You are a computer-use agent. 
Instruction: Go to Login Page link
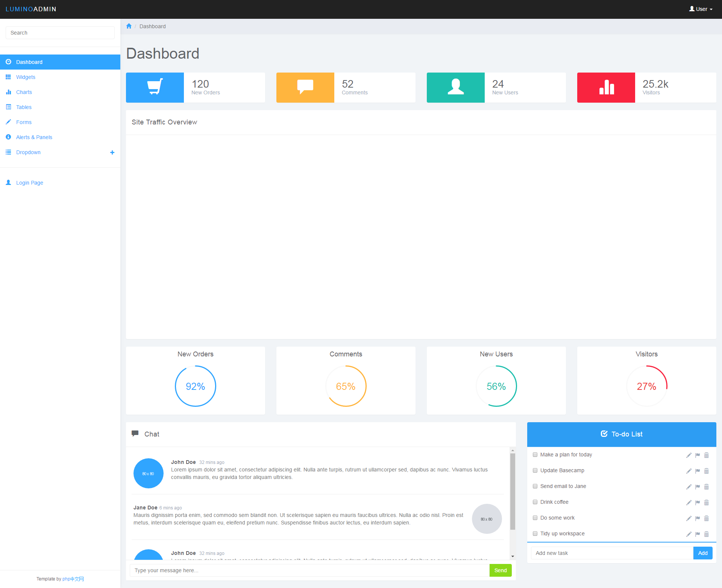(60, 183)
